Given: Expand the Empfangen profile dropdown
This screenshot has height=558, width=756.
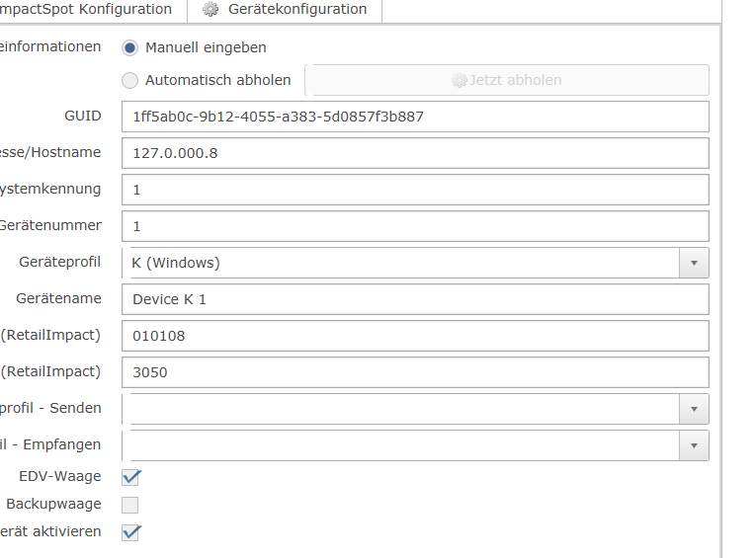Looking at the screenshot, I should coord(694,445).
